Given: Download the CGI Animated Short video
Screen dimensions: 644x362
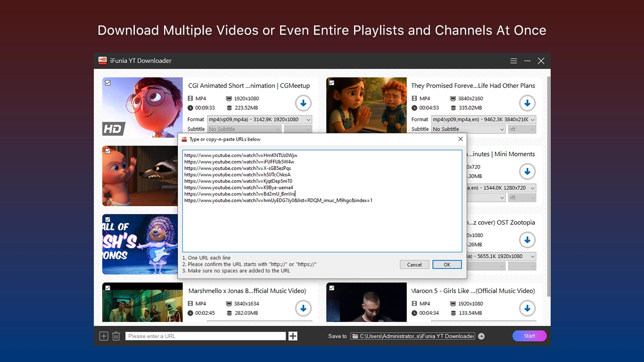Looking at the screenshot, I should [303, 103].
